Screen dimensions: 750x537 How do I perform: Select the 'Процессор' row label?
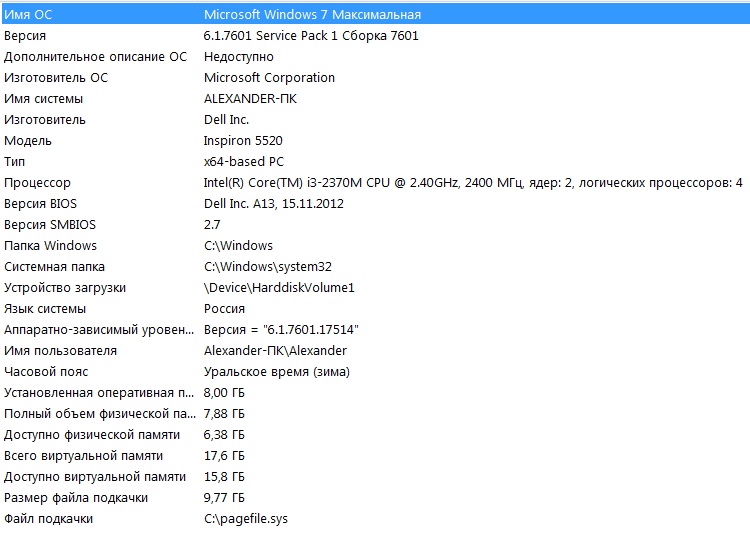click(x=37, y=183)
